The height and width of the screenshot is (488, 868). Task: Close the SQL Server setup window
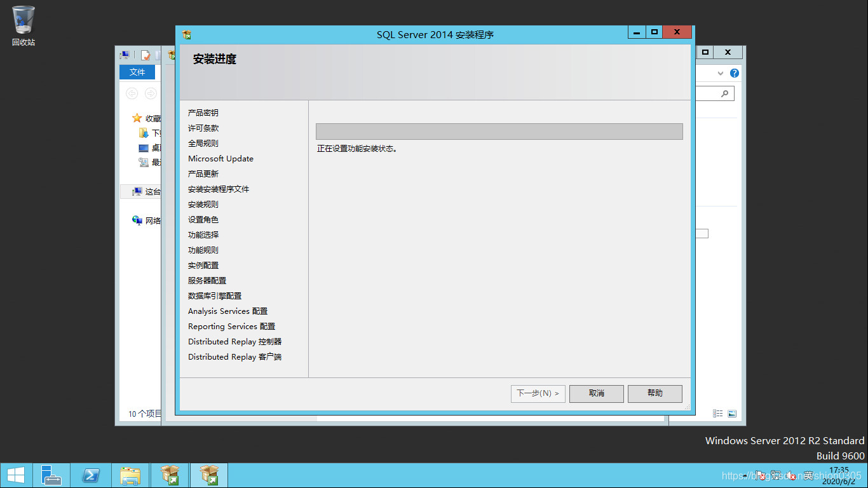[x=677, y=32]
